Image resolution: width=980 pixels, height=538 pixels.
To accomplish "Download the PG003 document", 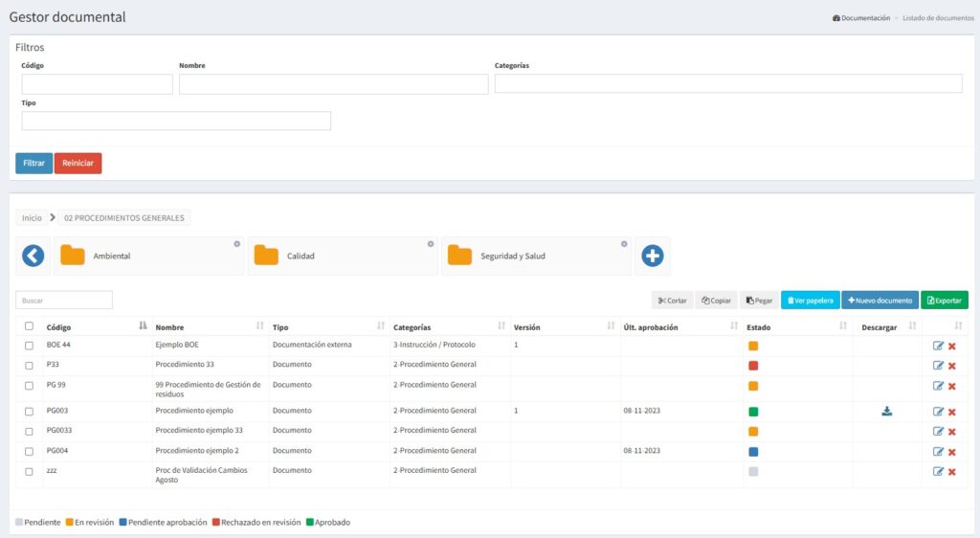I will (x=887, y=411).
